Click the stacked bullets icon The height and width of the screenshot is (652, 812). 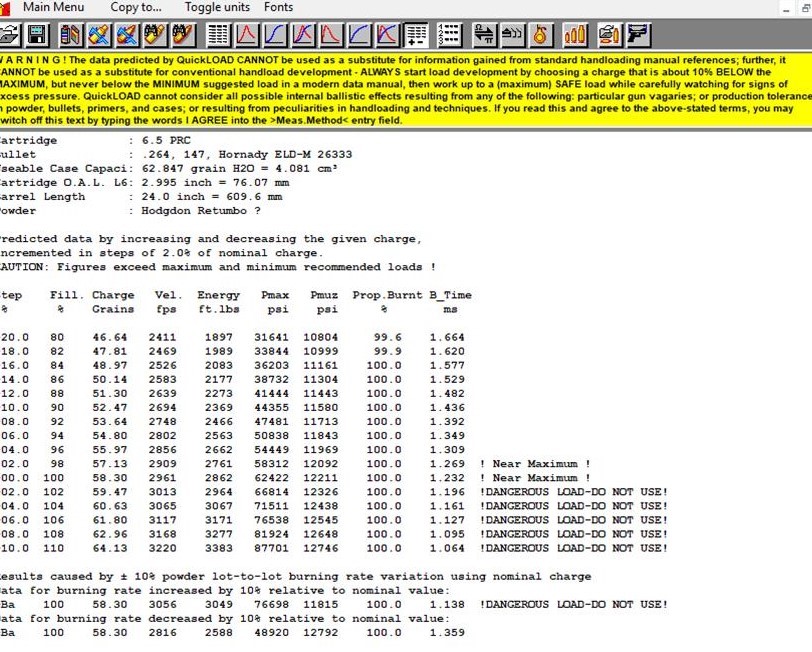tap(513, 35)
